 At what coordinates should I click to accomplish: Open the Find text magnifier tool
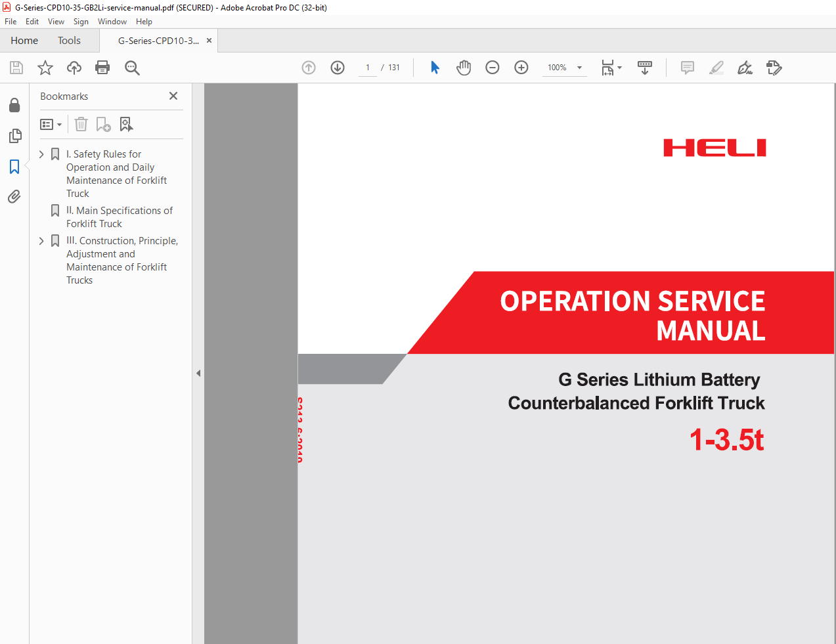pyautogui.click(x=132, y=68)
